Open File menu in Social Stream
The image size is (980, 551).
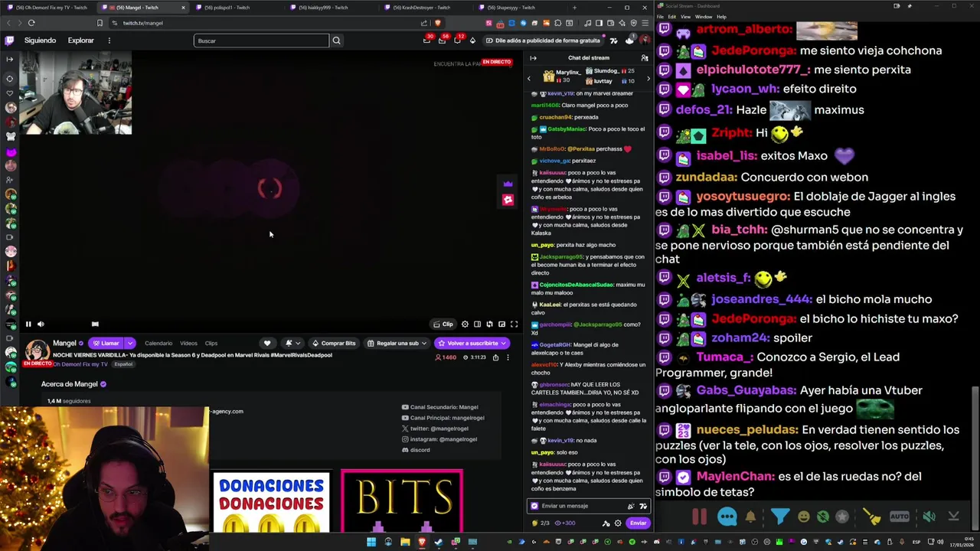coord(660,17)
